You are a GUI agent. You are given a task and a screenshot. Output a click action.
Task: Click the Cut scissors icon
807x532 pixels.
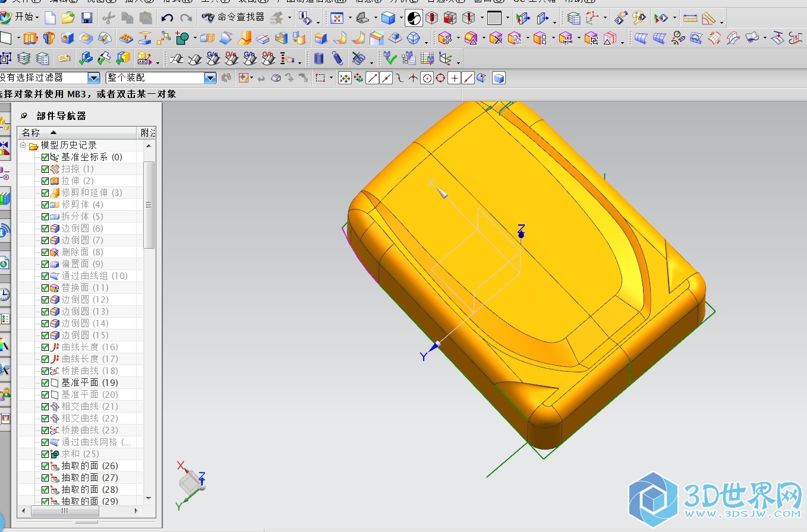[108, 18]
